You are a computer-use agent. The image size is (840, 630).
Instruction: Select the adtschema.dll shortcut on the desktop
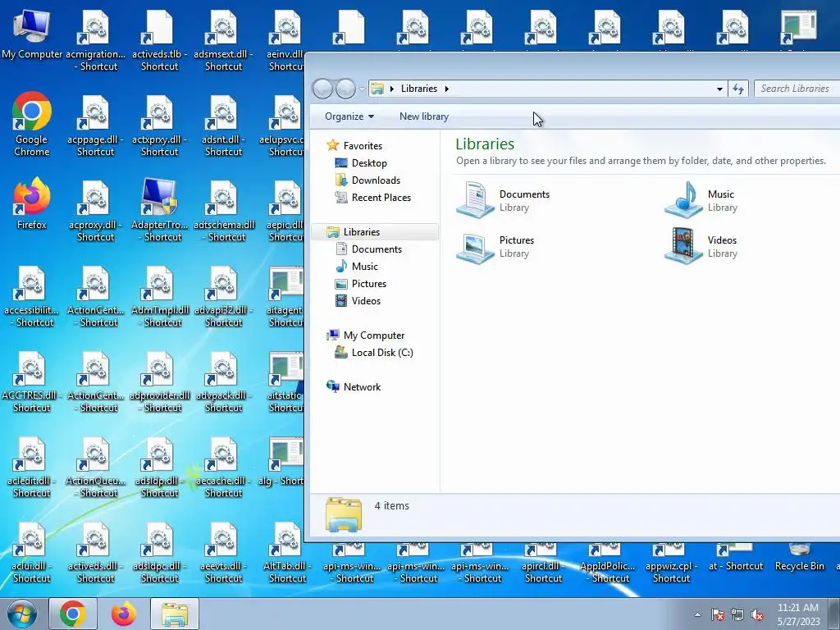[223, 211]
